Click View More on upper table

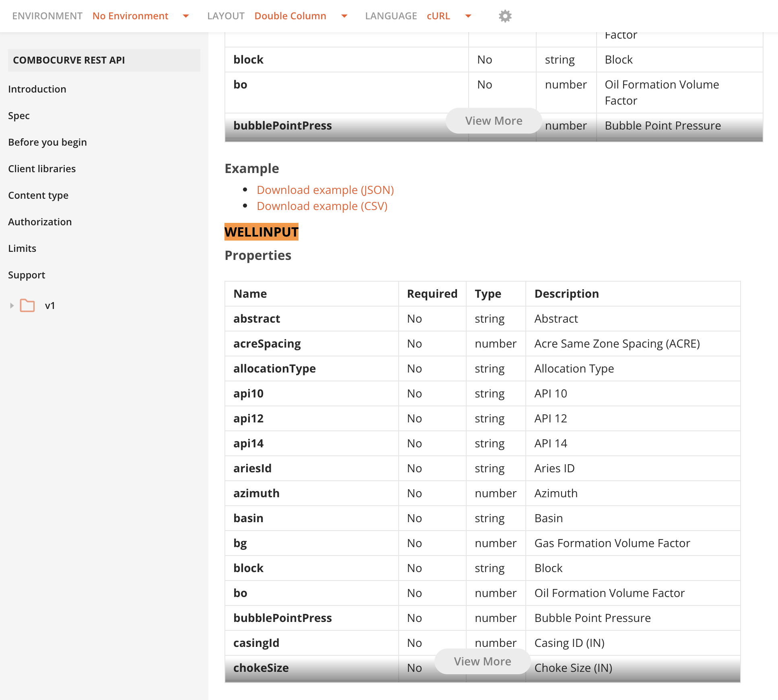(x=494, y=121)
